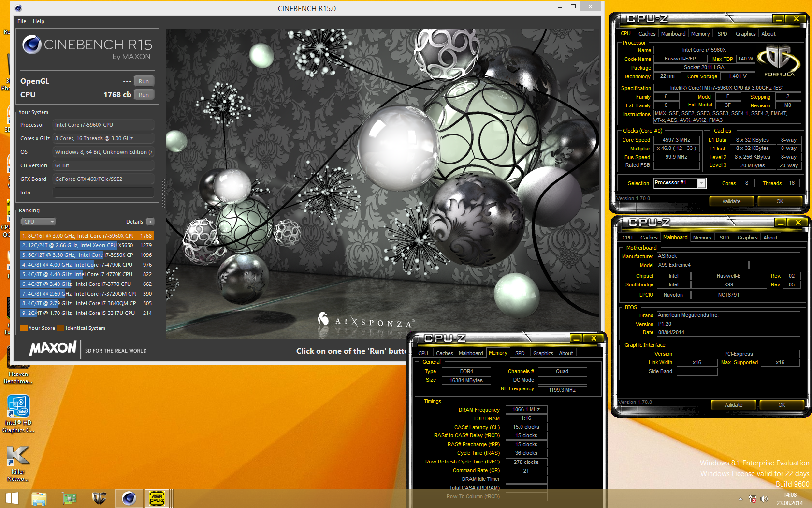Open About tab in top CPU-Z

pos(768,34)
